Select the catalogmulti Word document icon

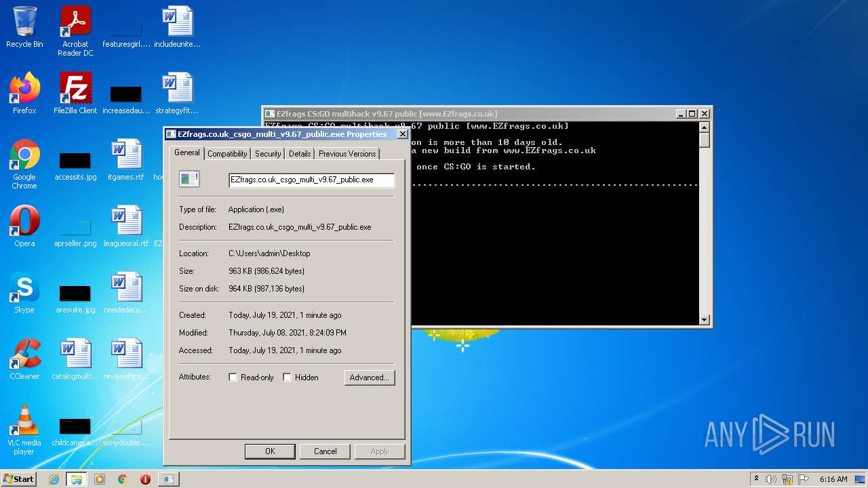(75, 359)
